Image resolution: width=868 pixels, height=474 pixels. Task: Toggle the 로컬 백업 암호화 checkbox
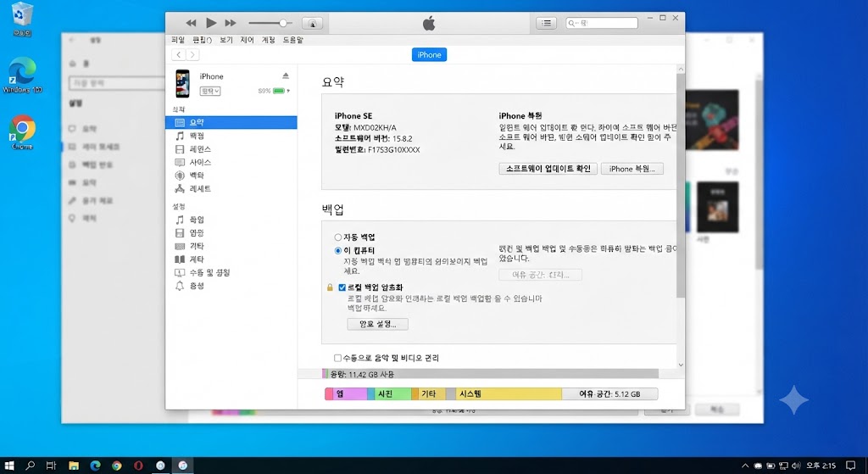tap(342, 287)
